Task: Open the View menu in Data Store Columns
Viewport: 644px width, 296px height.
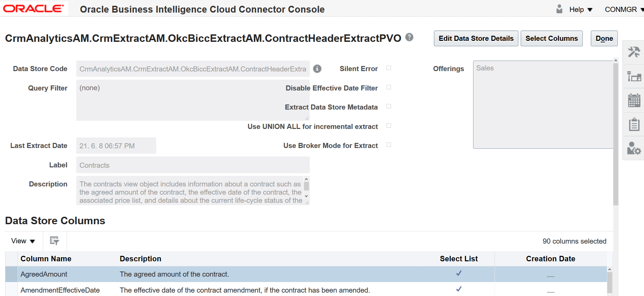Action: (23, 241)
